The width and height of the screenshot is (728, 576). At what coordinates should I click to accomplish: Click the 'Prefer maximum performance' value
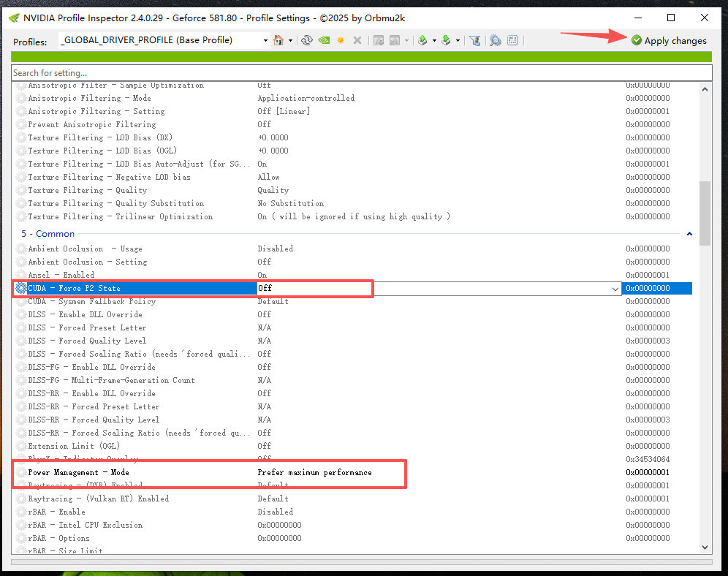pos(314,472)
